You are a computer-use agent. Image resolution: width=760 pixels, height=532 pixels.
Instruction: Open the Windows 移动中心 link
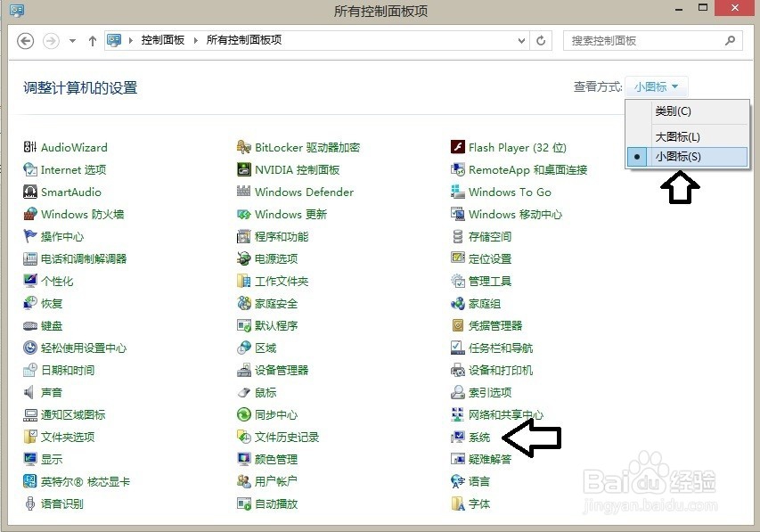tap(515, 214)
